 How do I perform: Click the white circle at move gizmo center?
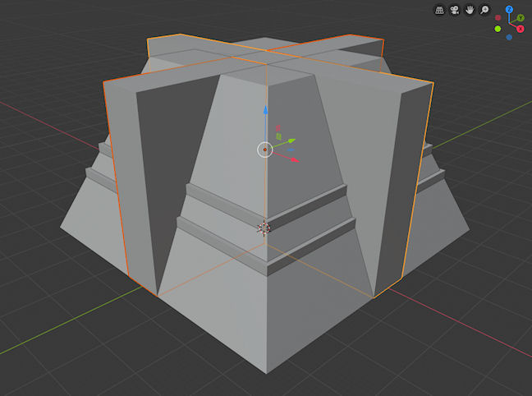(x=264, y=149)
